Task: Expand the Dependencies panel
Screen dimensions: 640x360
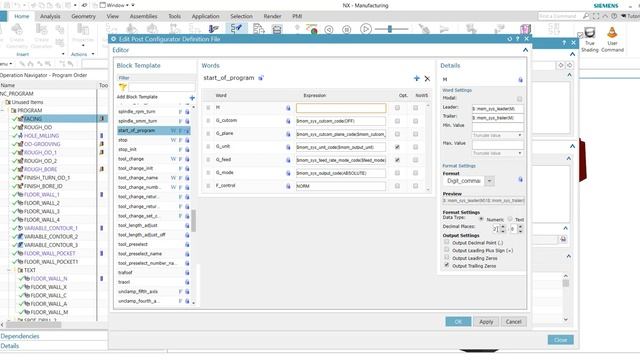Action: (x=20, y=336)
